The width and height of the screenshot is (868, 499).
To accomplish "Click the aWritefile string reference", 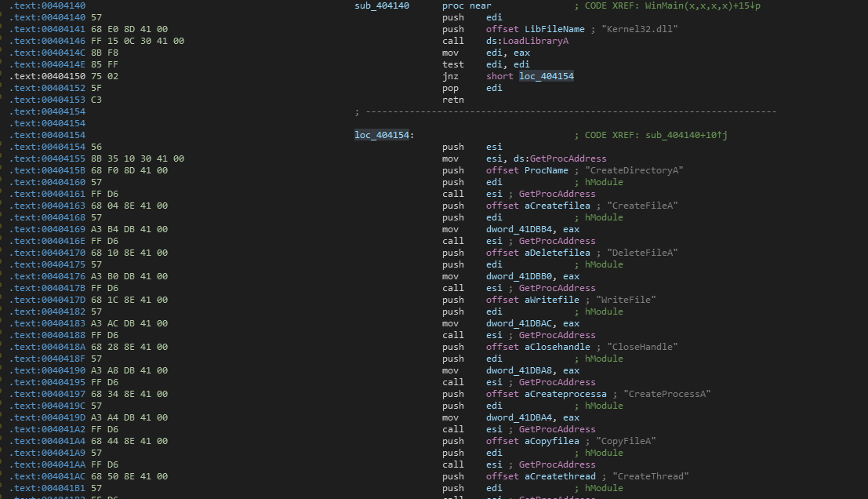I will click(x=552, y=300).
